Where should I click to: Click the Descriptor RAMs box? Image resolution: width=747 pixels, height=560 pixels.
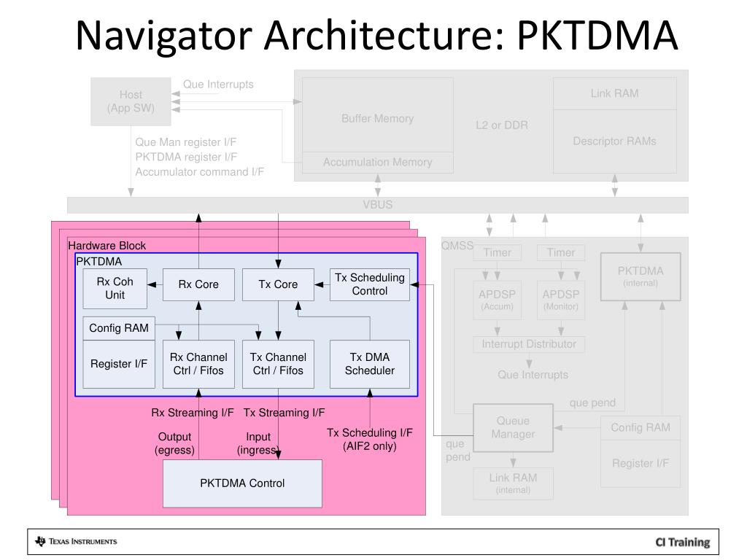point(614,141)
